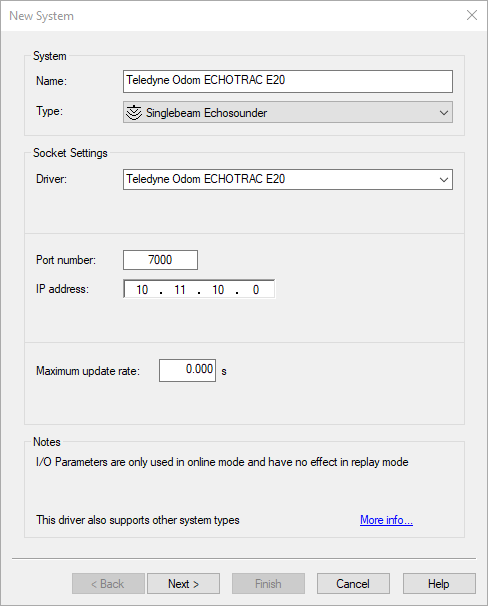The width and height of the screenshot is (488, 606).
Task: Click the 'Name:' label
Action: [51, 81]
